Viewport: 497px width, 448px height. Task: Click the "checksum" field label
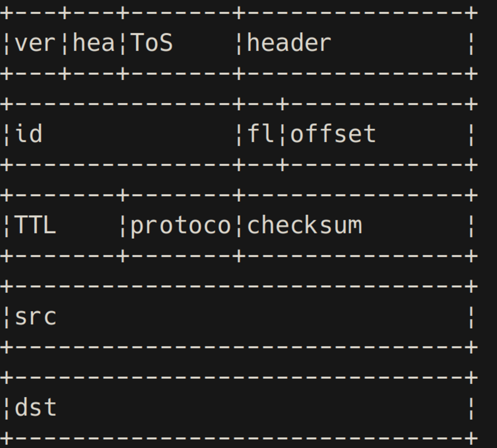coord(304,225)
